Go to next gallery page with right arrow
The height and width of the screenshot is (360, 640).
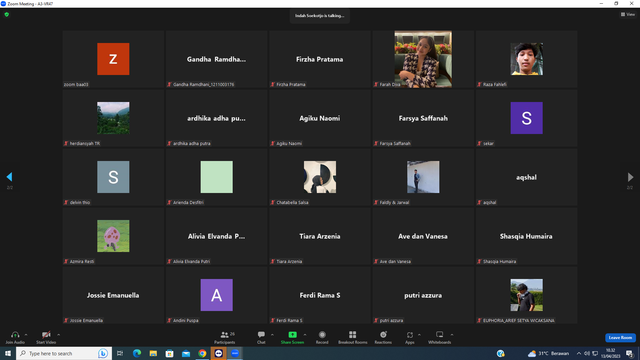pyautogui.click(x=630, y=177)
